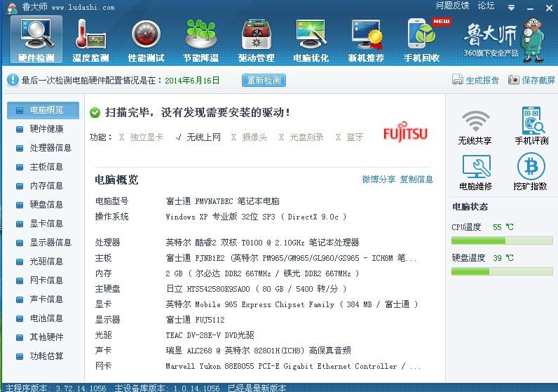The height and width of the screenshot is (392, 558).
Task: Click the 2 GB DDR2 667MHz memory text
Action: [262, 273]
